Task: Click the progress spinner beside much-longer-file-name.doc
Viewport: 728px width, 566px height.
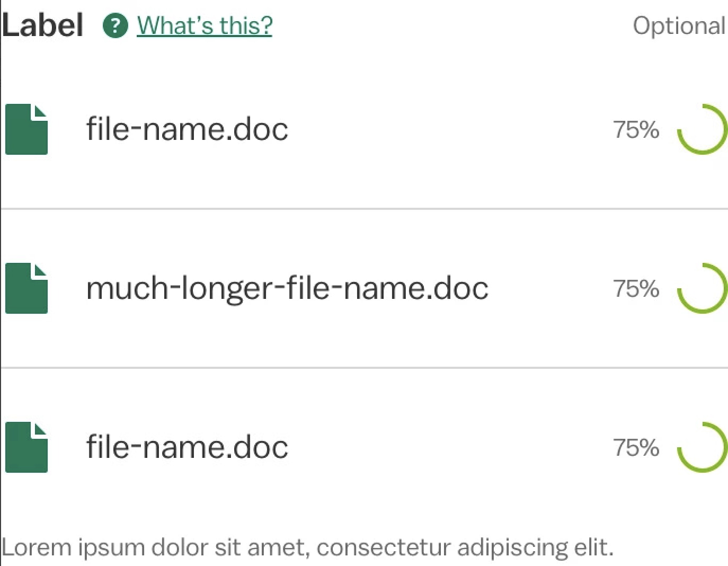Action: [x=702, y=289]
